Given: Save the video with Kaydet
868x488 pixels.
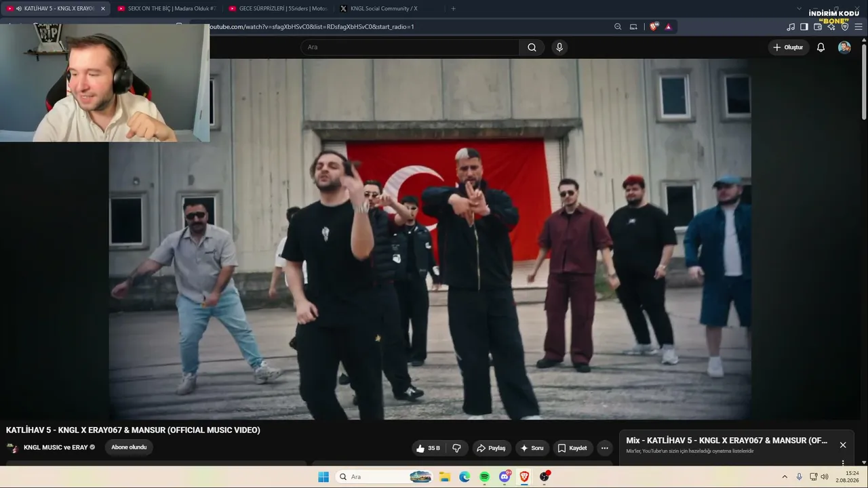Looking at the screenshot, I should (572, 448).
